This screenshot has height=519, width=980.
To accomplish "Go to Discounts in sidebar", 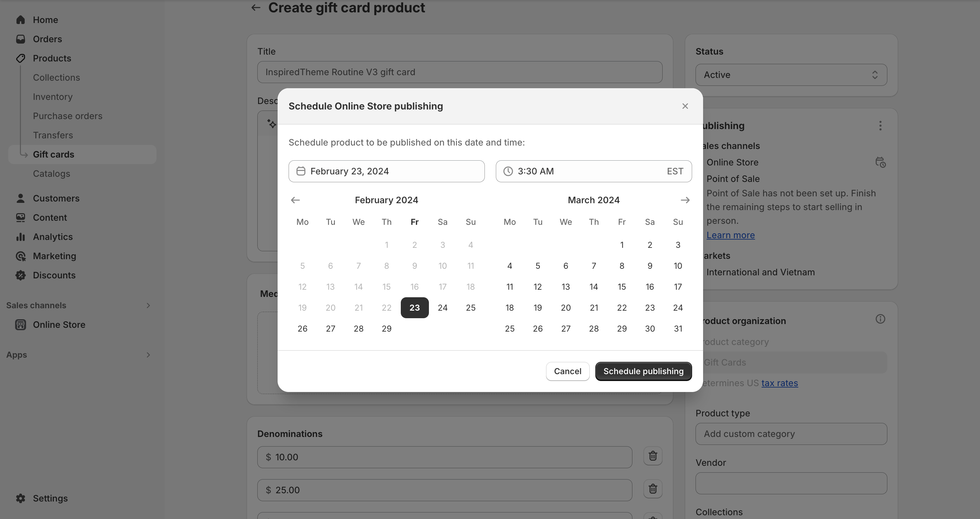I will tap(54, 275).
